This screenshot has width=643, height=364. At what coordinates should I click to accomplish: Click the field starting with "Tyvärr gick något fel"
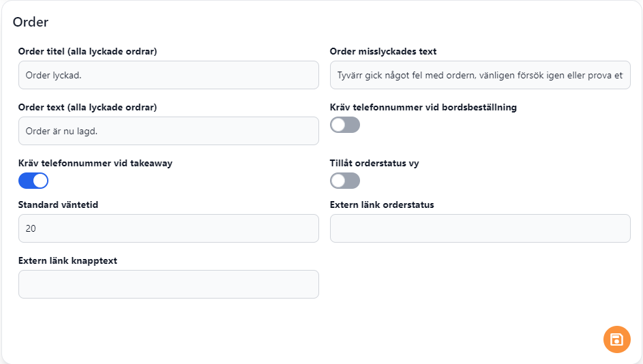pyautogui.click(x=480, y=75)
